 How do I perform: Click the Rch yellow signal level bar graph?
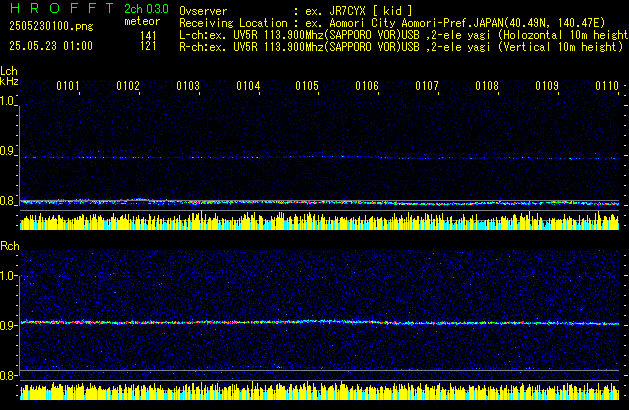tap(319, 391)
